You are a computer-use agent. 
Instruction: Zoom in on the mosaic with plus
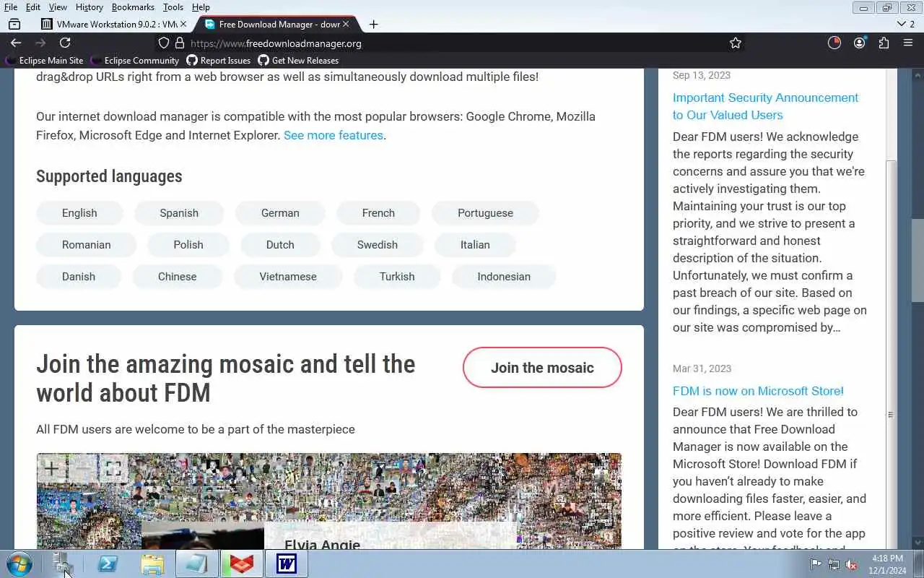pyautogui.click(x=51, y=469)
